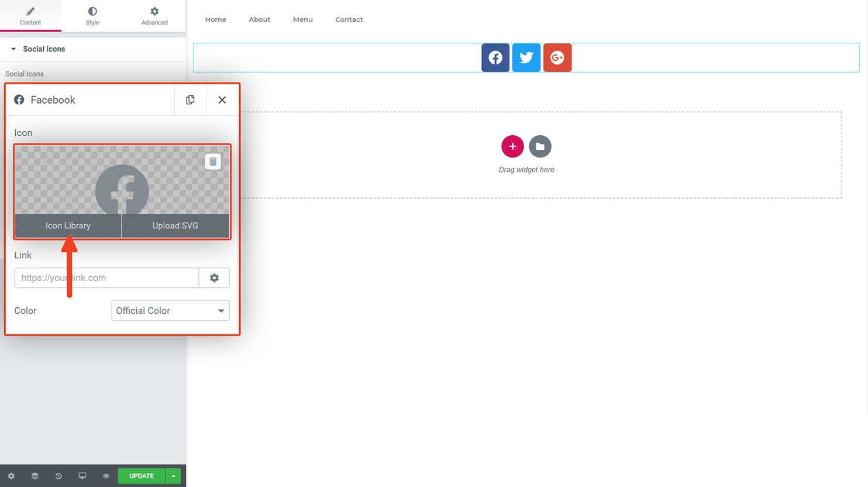Screen dimensions: 868x487
Task: Switch responsive mode via the monitor icon
Action: pos(82,476)
